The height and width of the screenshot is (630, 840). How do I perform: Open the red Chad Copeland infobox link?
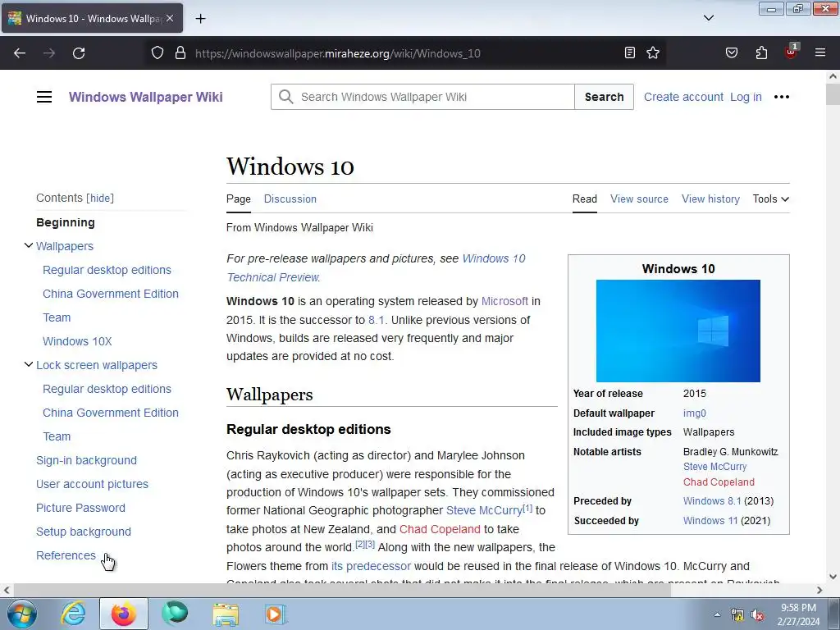coord(719,482)
